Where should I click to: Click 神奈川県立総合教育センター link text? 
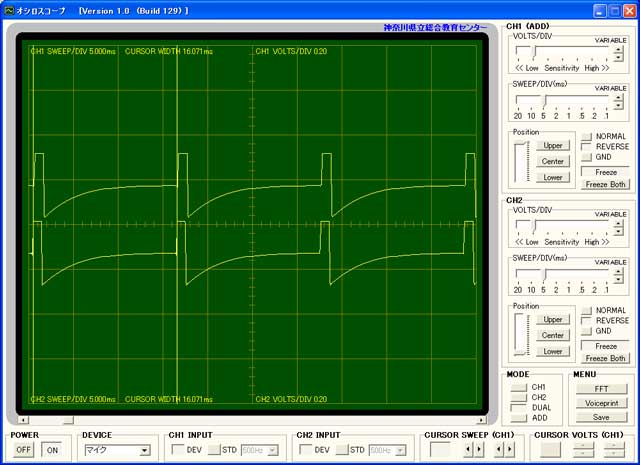435,27
